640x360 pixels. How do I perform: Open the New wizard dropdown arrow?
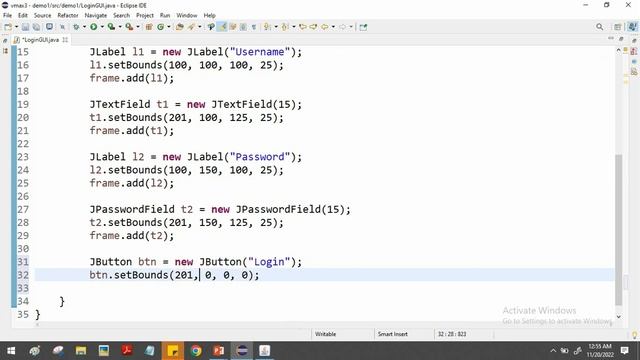pos(16,27)
